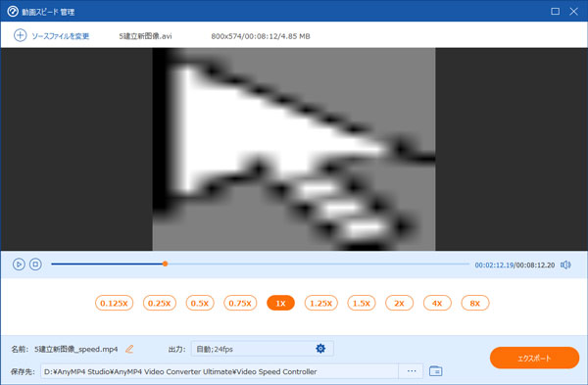Select 4X speed
588x385 pixels.
pyautogui.click(x=437, y=303)
